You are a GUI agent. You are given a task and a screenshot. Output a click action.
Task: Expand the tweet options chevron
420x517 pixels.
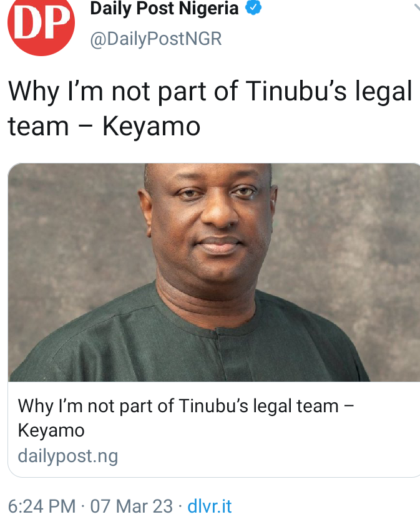pyautogui.click(x=416, y=7)
